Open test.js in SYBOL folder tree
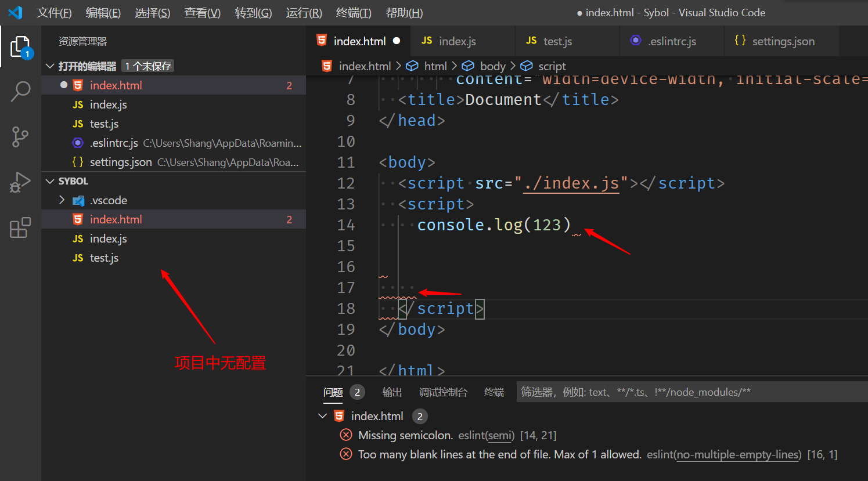The height and width of the screenshot is (481, 868). pyautogui.click(x=174, y=258)
